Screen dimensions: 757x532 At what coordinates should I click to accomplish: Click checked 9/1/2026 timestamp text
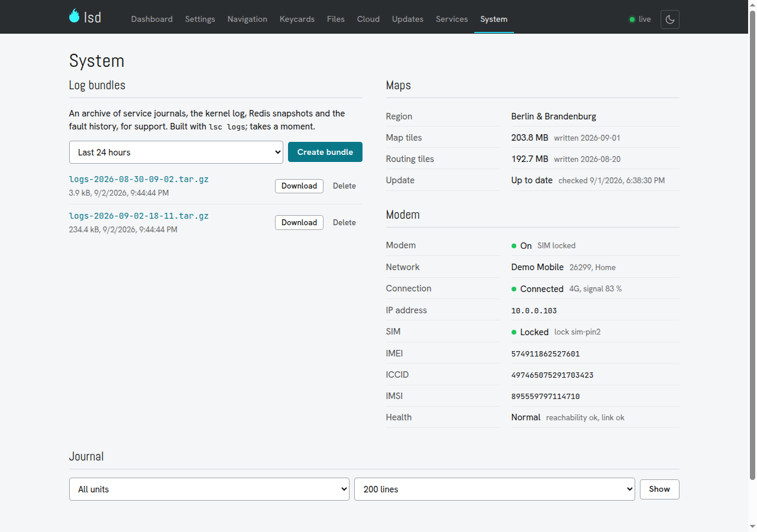click(x=612, y=180)
